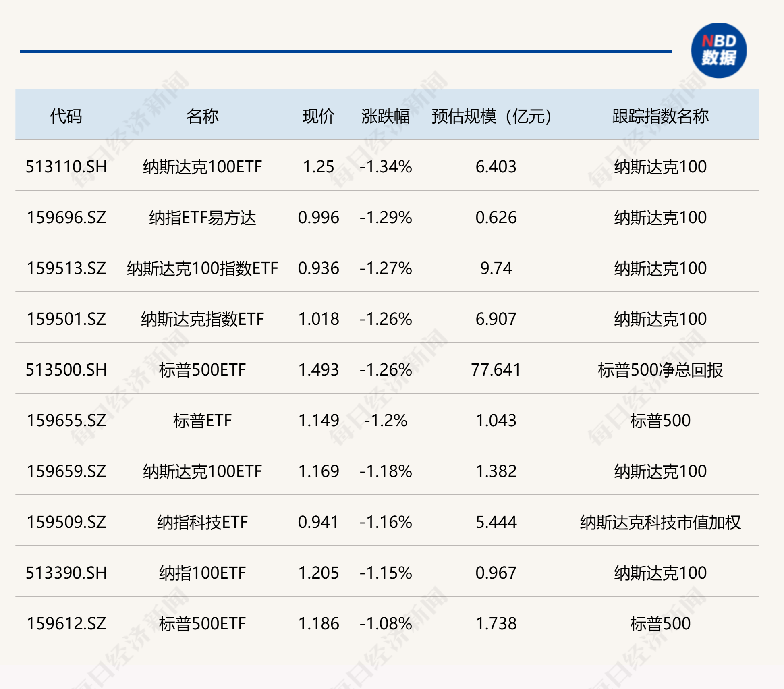The image size is (784, 689).
Task: Select the 代码 column header
Action: pyautogui.click(x=66, y=116)
